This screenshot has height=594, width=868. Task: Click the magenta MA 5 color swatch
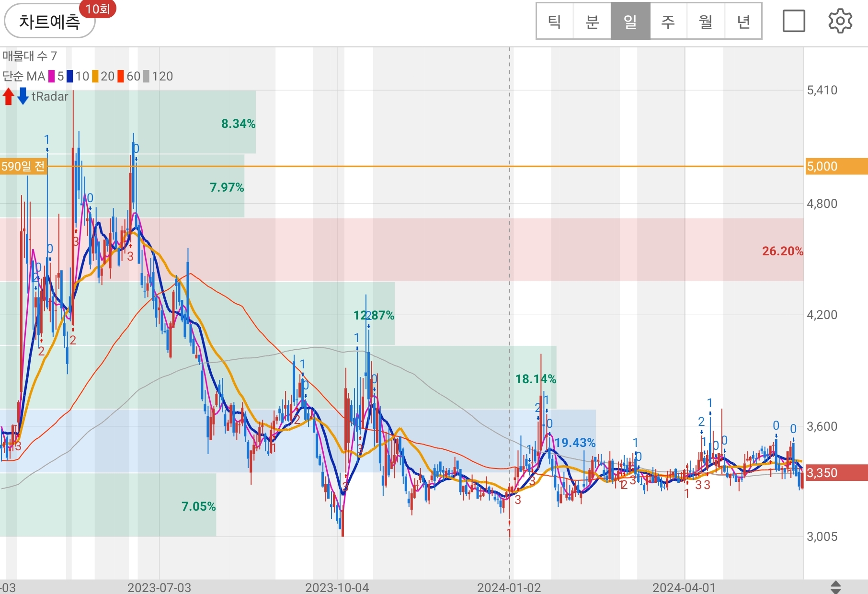click(x=52, y=76)
